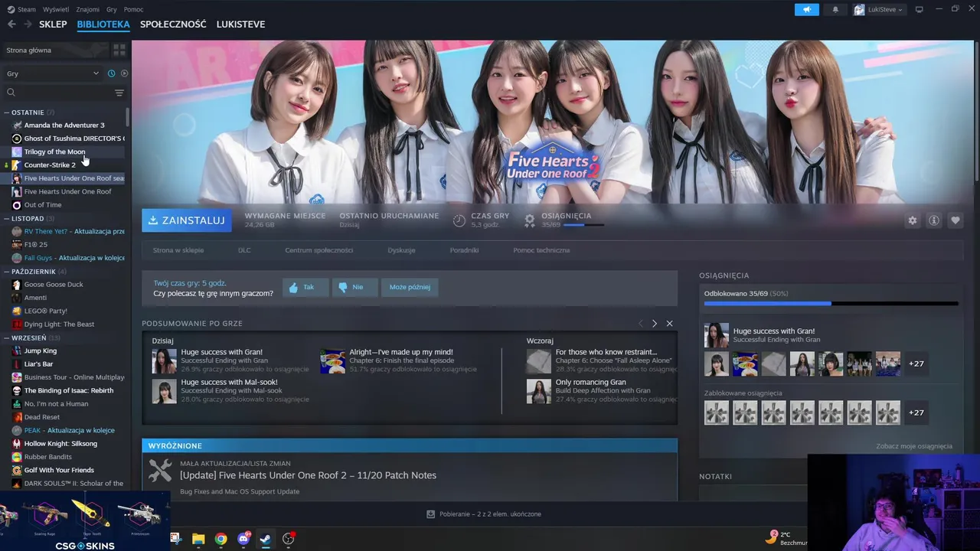Open the Wyświetl menu
Image resolution: width=980 pixels, height=551 pixels.
click(x=56, y=9)
